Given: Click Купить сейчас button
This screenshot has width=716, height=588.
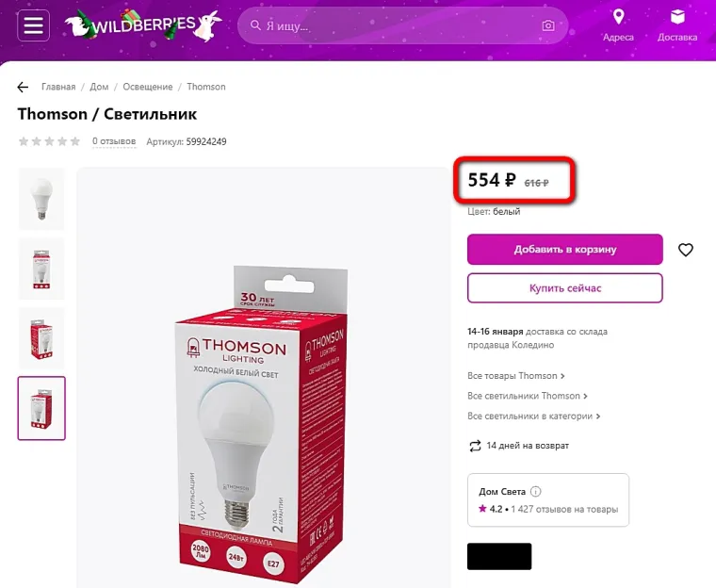Looking at the screenshot, I should click(565, 287).
